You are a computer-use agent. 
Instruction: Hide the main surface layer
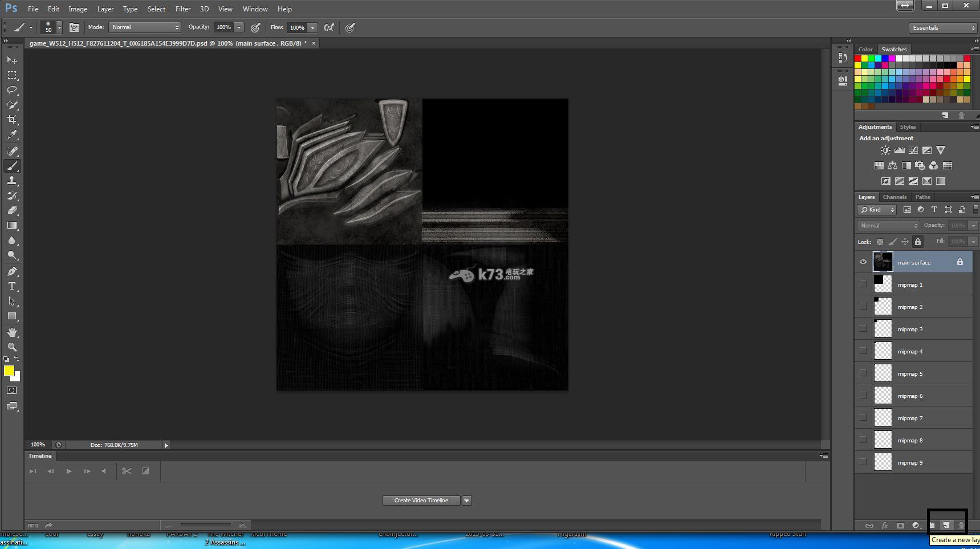tap(863, 262)
